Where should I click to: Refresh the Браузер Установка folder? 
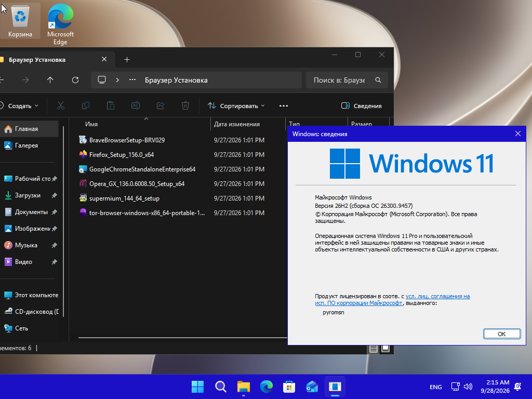point(75,80)
